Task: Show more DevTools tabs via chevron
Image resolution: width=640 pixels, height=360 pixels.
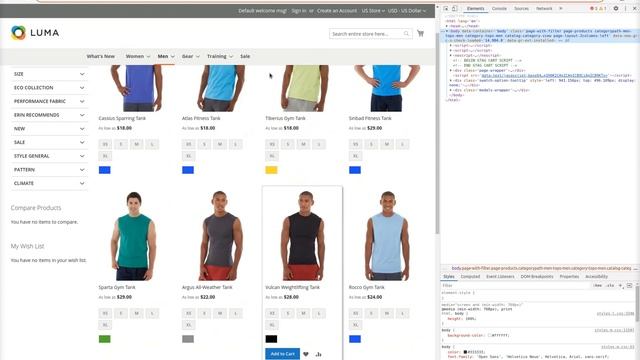Action: [x=561, y=8]
